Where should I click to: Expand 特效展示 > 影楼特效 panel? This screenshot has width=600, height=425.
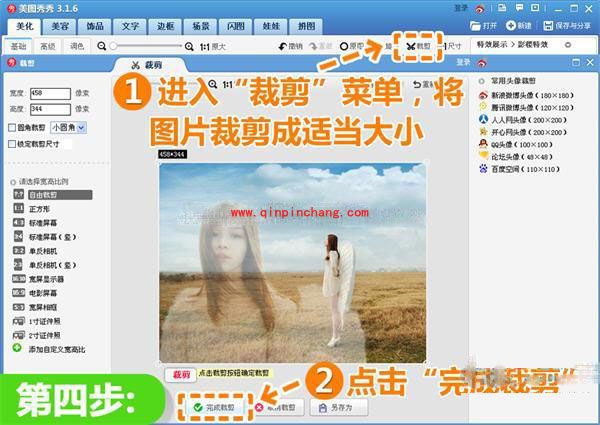click(568, 45)
